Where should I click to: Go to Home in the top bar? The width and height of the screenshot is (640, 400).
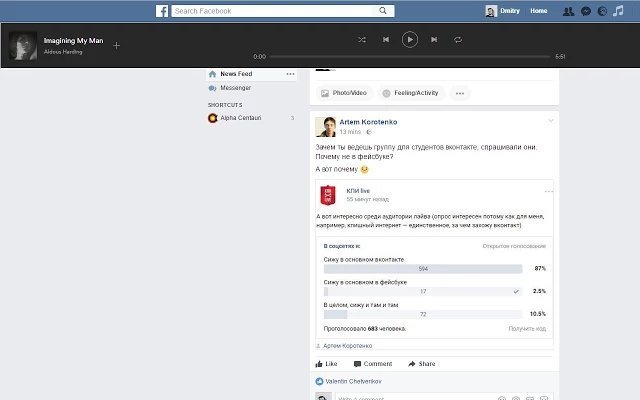(x=539, y=11)
